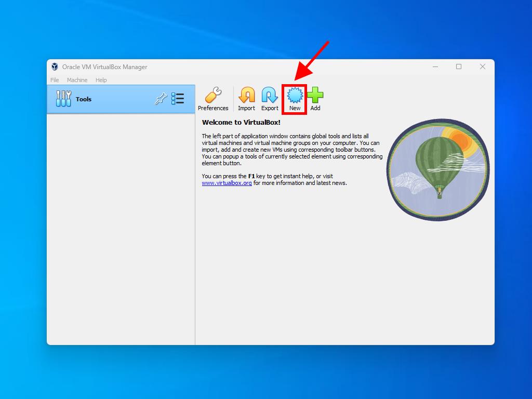Screen dimensions: 532x399
Task: Click the 'Welcome to VirtualBox!' heading
Action: [241, 123]
